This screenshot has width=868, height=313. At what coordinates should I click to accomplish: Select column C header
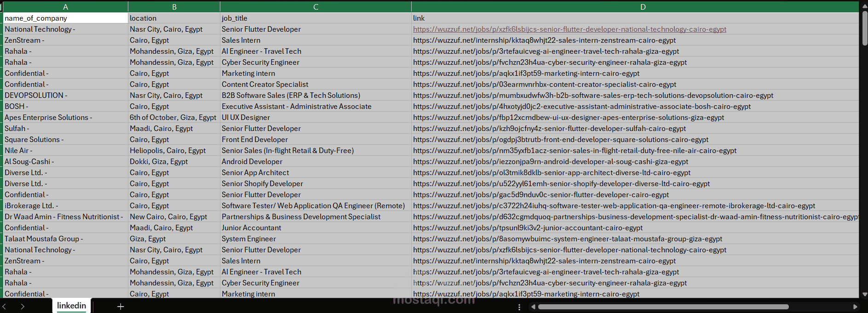pos(316,7)
